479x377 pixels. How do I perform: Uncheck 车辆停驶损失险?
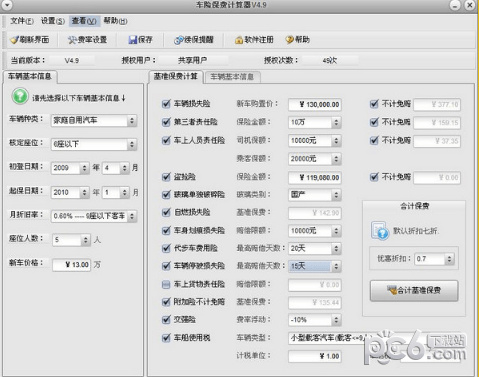point(166,266)
